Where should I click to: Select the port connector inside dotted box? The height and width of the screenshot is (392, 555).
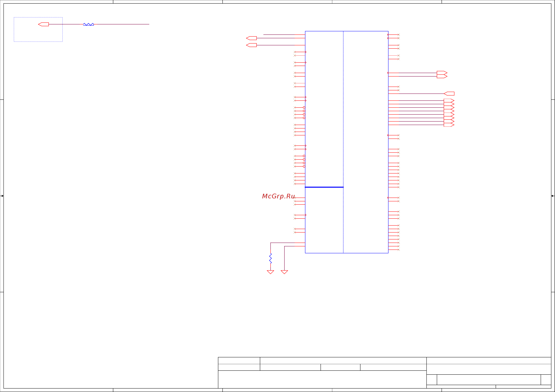click(44, 24)
